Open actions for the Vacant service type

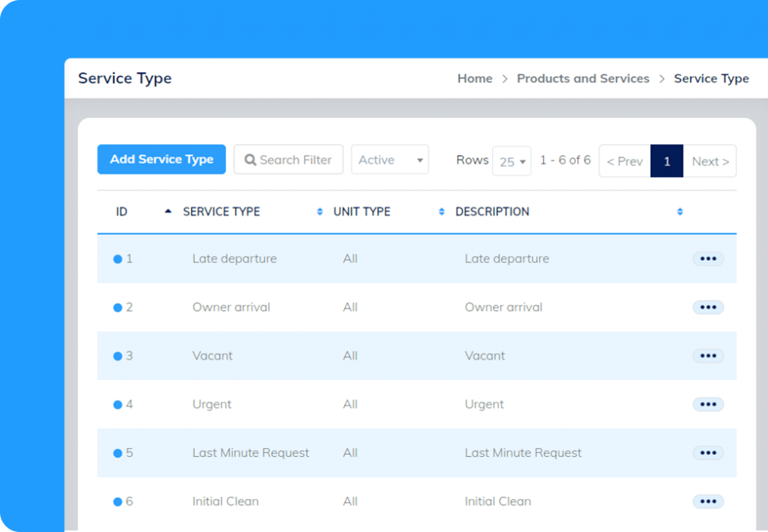pyautogui.click(x=708, y=356)
